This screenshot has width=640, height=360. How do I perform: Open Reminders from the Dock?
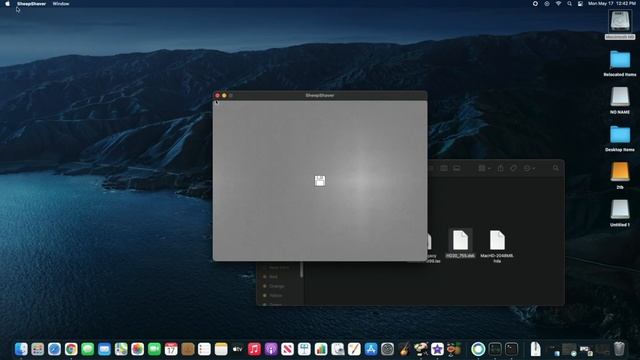coord(204,349)
